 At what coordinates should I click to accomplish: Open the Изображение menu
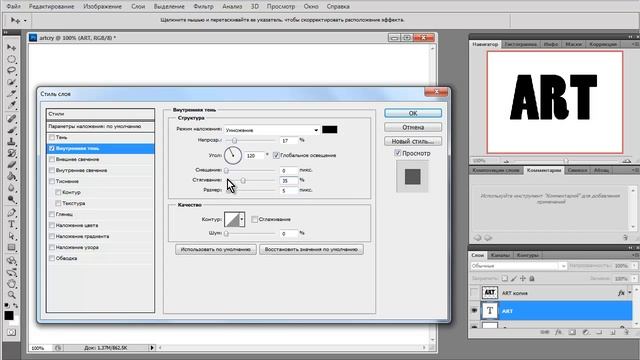pyautogui.click(x=102, y=7)
